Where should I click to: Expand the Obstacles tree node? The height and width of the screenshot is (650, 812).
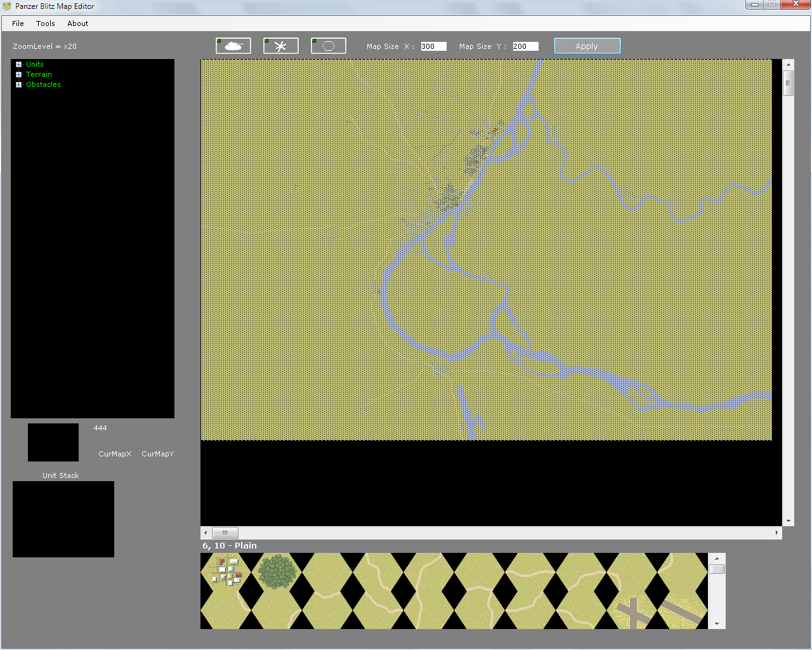click(x=19, y=84)
